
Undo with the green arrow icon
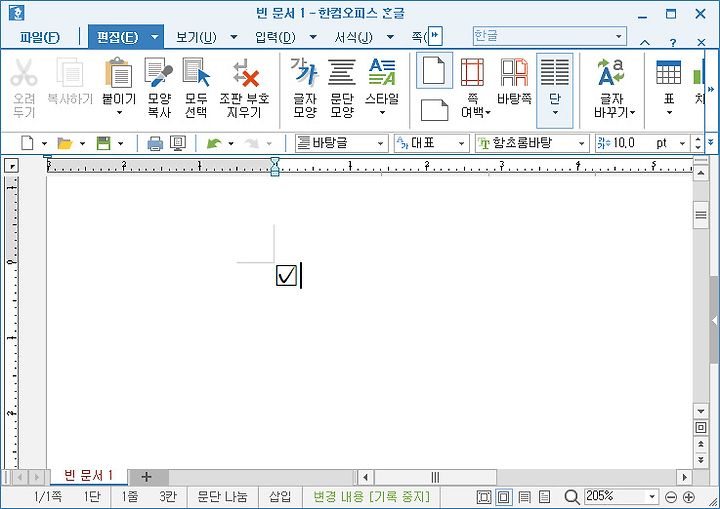click(214, 143)
